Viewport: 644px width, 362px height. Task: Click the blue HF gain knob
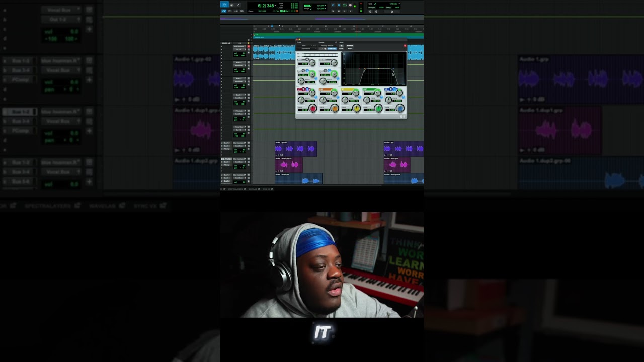[400, 109]
